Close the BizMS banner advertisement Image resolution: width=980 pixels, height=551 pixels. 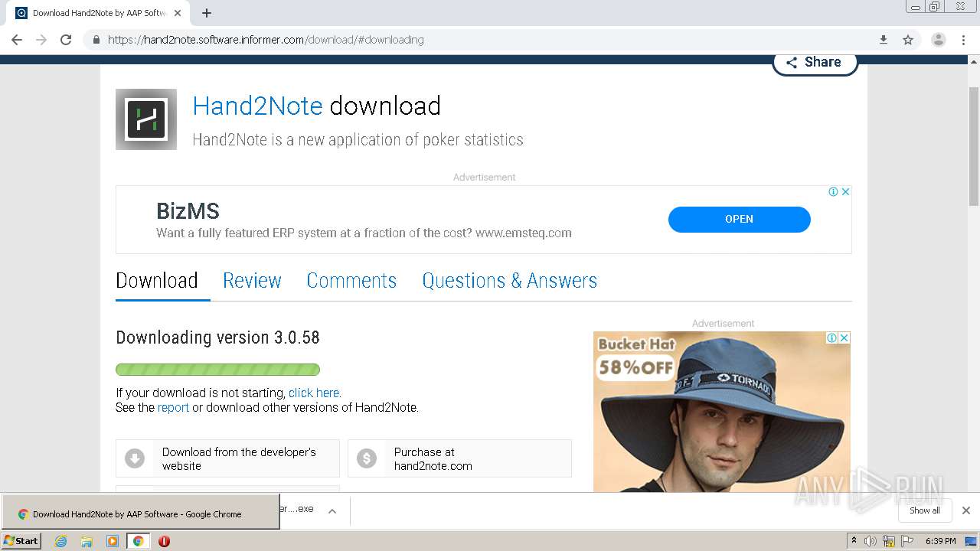point(845,192)
